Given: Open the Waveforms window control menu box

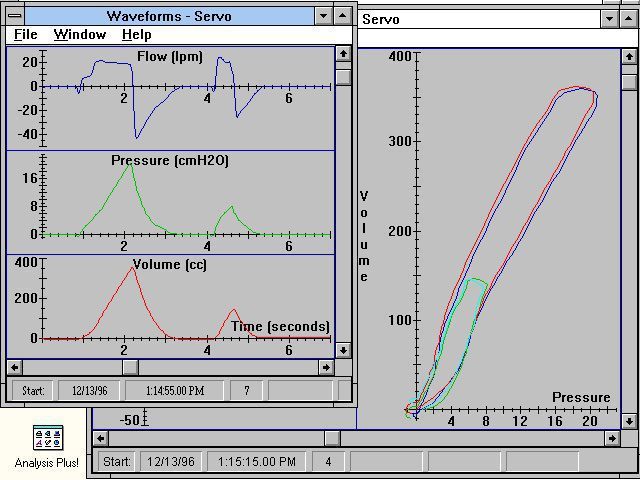Looking at the screenshot, I should point(14,16).
